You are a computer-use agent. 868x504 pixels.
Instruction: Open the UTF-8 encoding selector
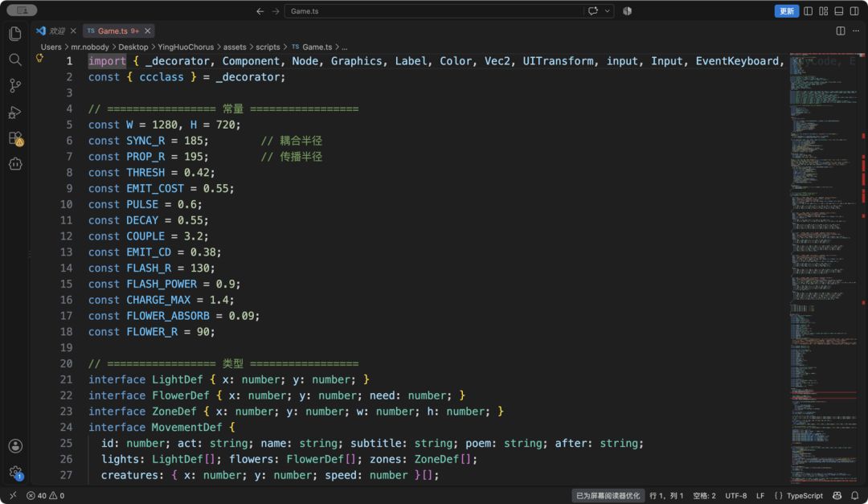(x=735, y=496)
